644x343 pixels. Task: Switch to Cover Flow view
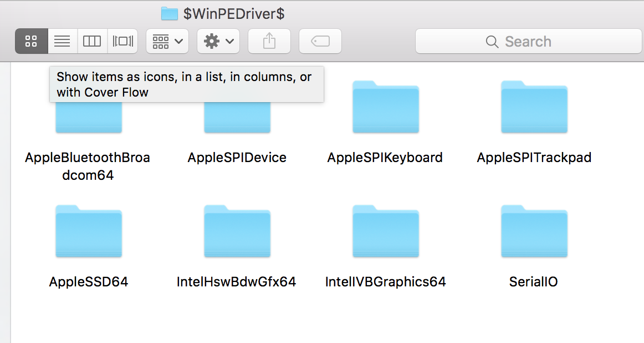(122, 41)
